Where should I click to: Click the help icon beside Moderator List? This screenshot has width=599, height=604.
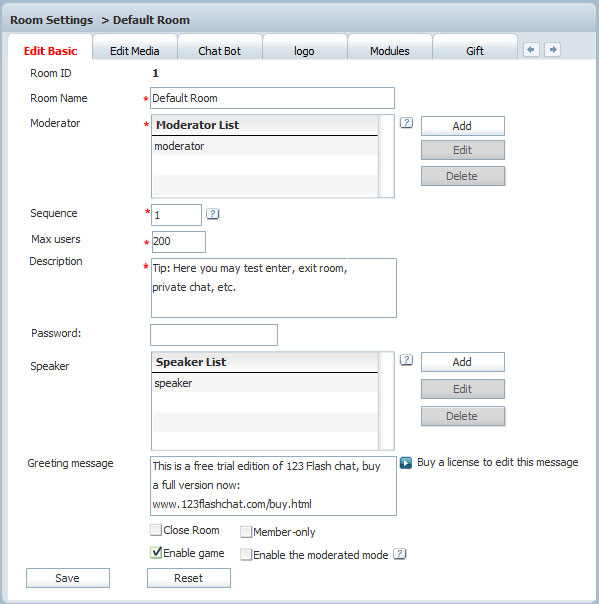point(406,123)
